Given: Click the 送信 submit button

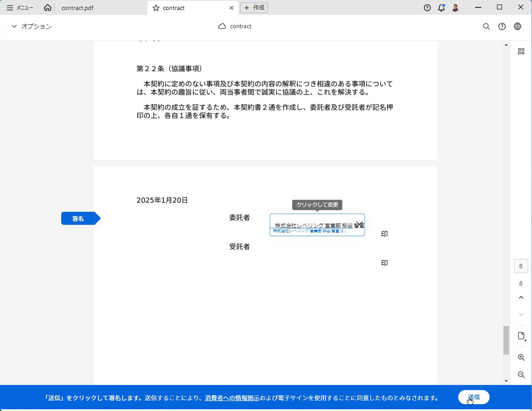Looking at the screenshot, I should click(x=473, y=397).
